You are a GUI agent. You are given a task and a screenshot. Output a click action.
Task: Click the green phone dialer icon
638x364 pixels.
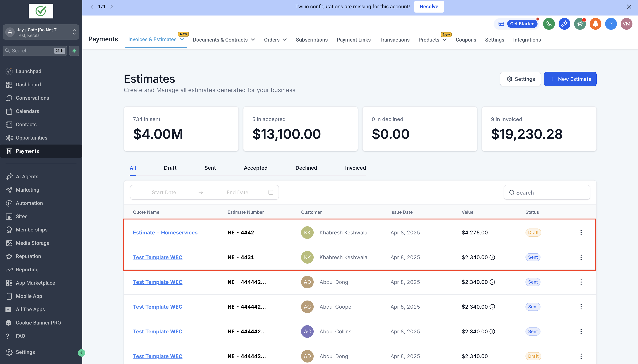[x=549, y=24]
